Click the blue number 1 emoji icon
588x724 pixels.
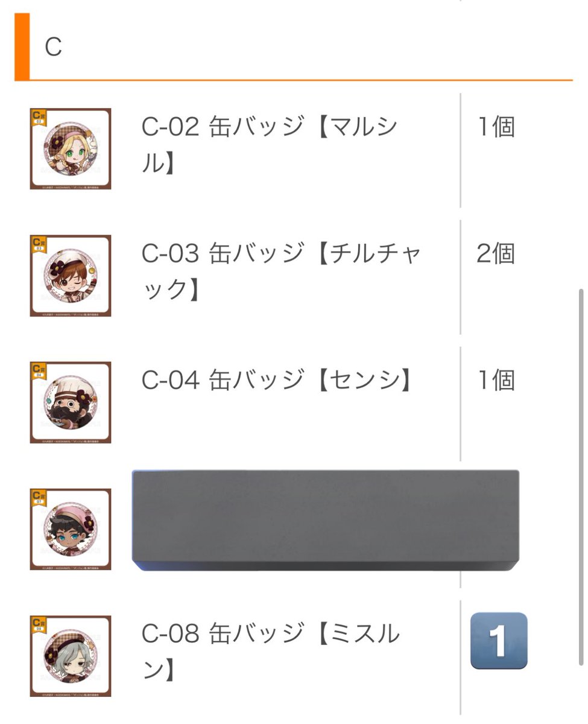(499, 641)
